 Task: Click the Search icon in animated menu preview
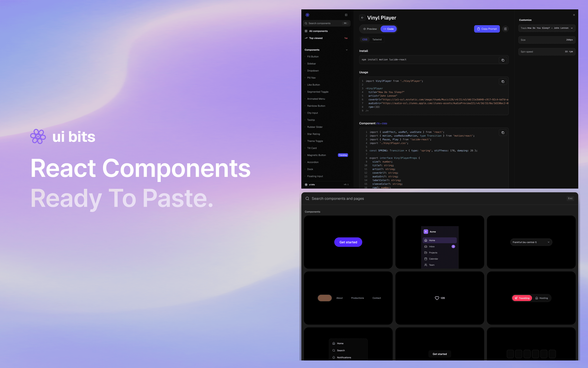coord(334,351)
